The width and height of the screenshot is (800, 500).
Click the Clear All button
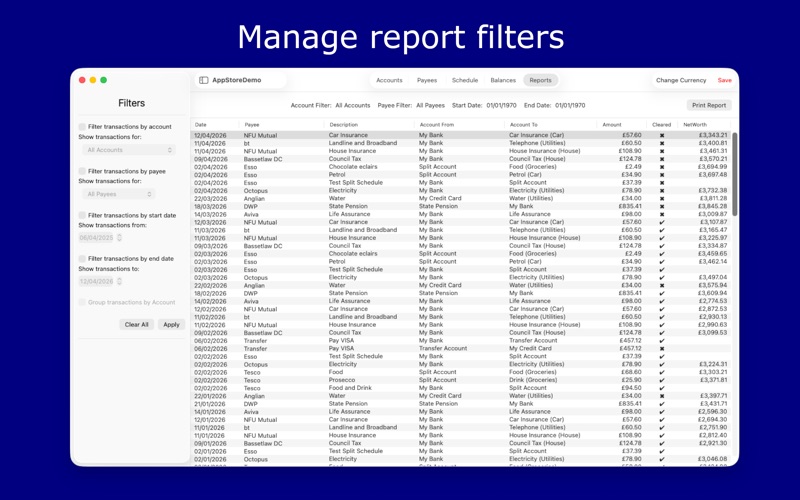(136, 324)
